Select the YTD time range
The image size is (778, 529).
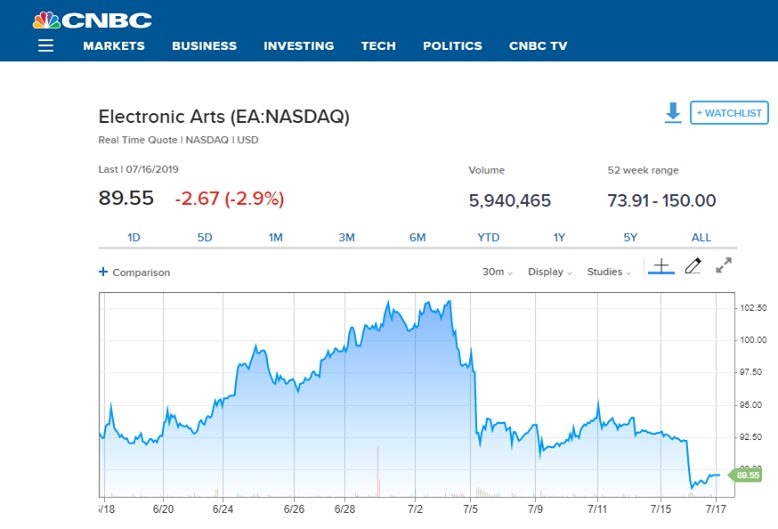[488, 237]
